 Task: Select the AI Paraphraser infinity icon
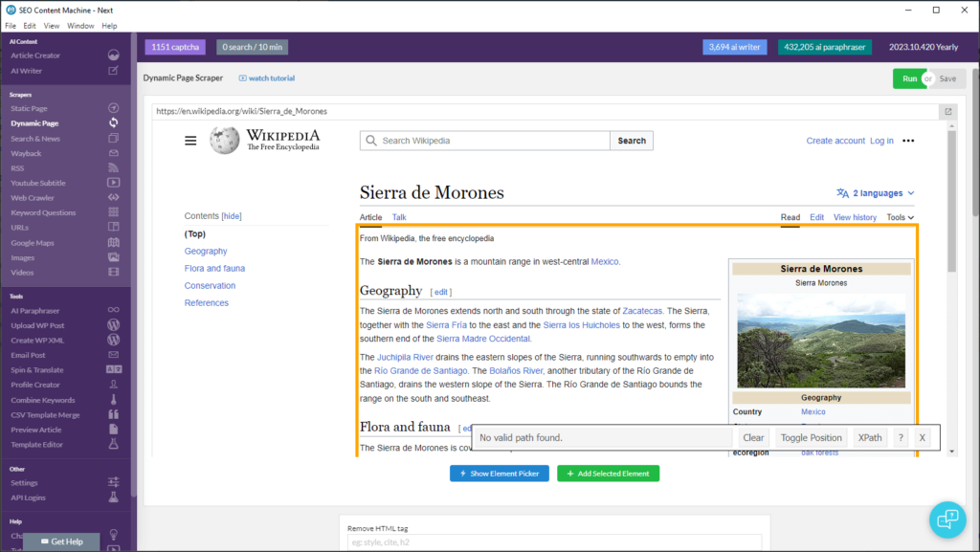coord(113,309)
